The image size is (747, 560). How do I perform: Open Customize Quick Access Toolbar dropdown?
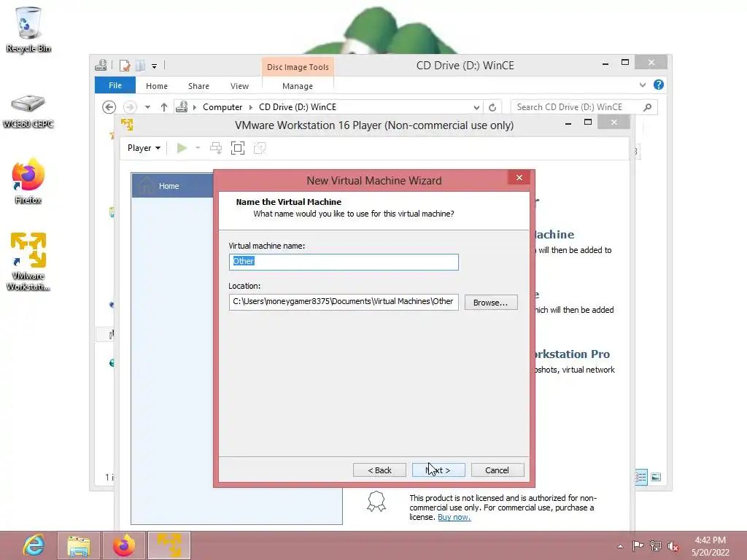[155, 66]
